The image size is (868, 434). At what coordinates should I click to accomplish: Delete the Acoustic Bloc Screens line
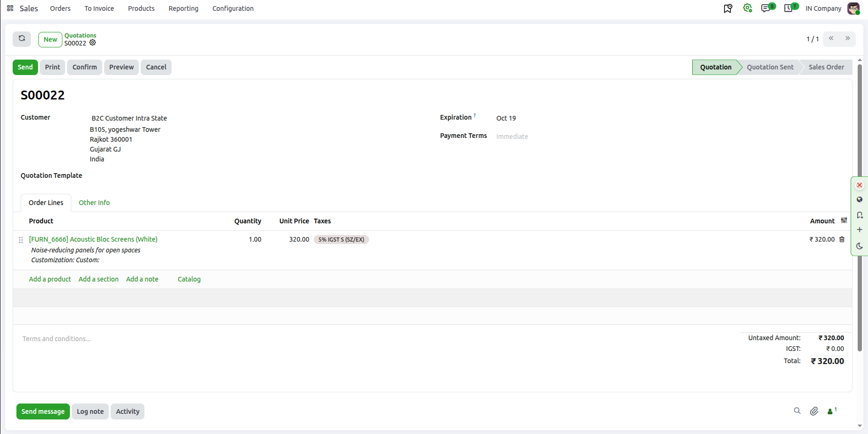coord(842,239)
